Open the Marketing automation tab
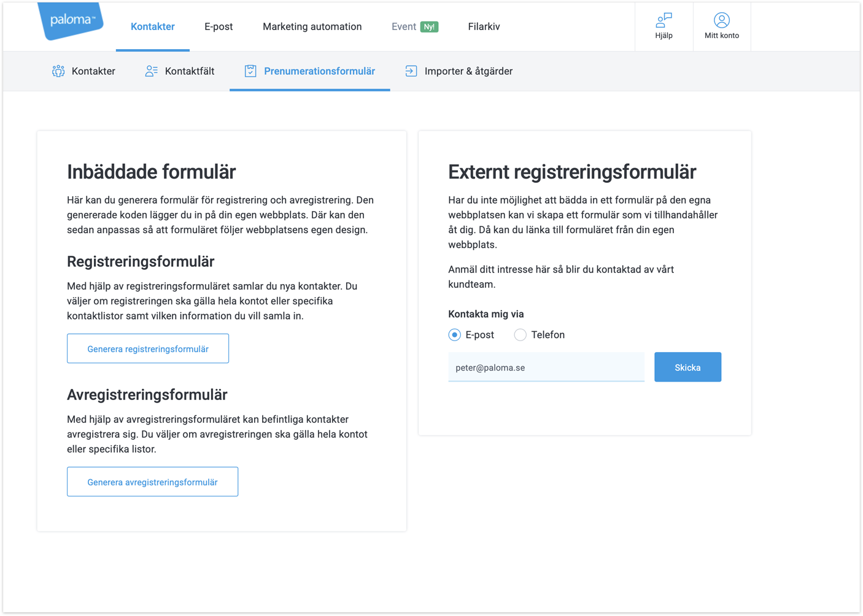This screenshot has width=863, height=616. tap(312, 27)
